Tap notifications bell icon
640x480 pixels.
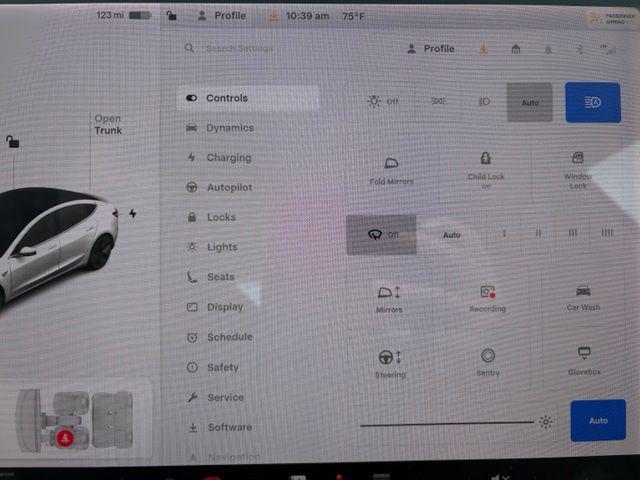tap(548, 50)
